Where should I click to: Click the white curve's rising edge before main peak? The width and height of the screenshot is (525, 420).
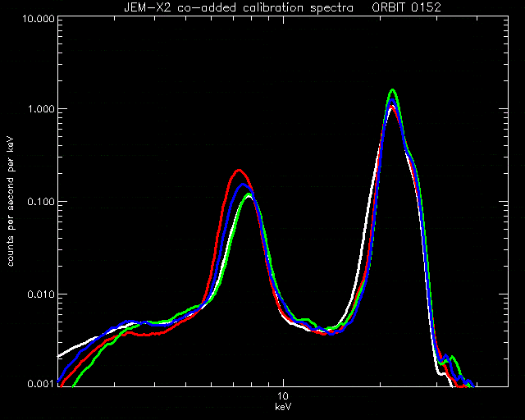[x=365, y=235]
